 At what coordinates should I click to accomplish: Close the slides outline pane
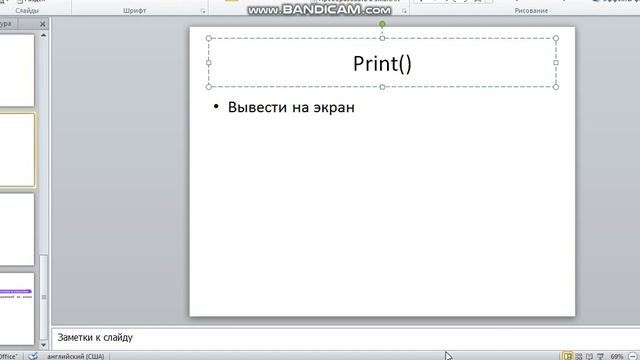click(x=42, y=24)
